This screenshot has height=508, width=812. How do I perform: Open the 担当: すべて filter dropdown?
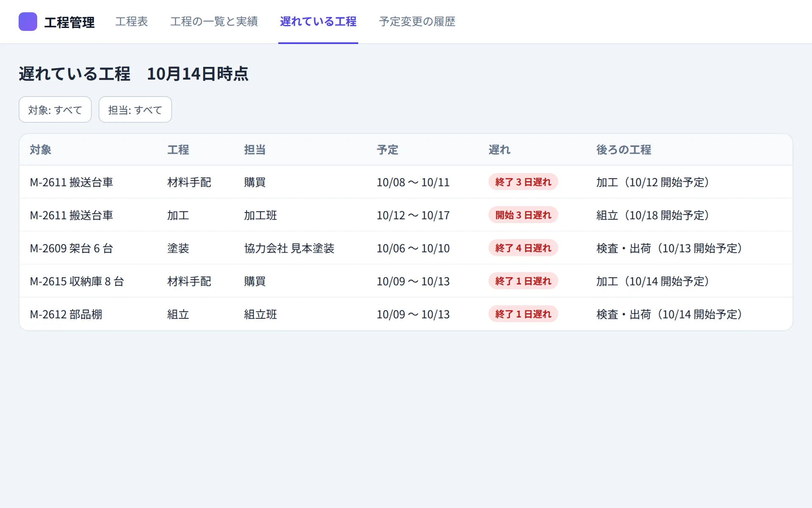point(135,110)
